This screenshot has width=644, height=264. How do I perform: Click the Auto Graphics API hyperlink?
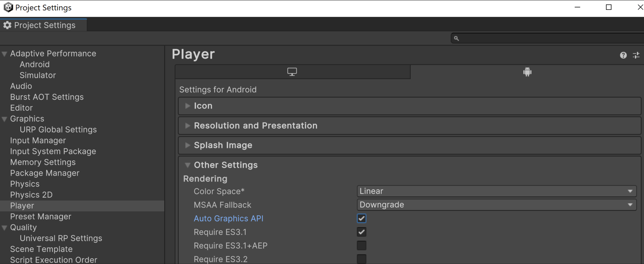[x=229, y=218]
